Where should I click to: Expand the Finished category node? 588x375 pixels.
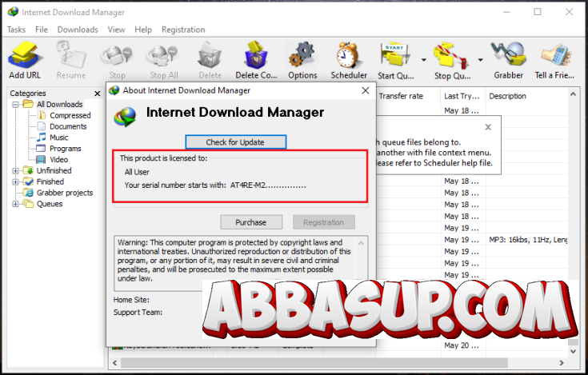pyautogui.click(x=15, y=182)
